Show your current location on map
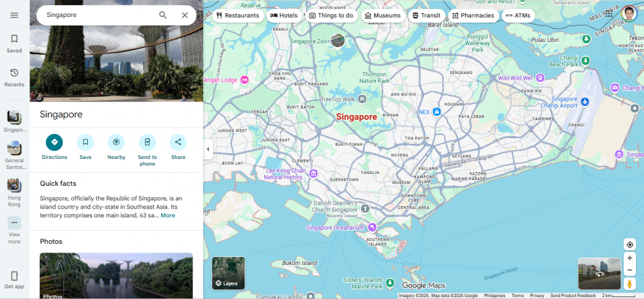This screenshot has height=299, width=644. [x=630, y=244]
